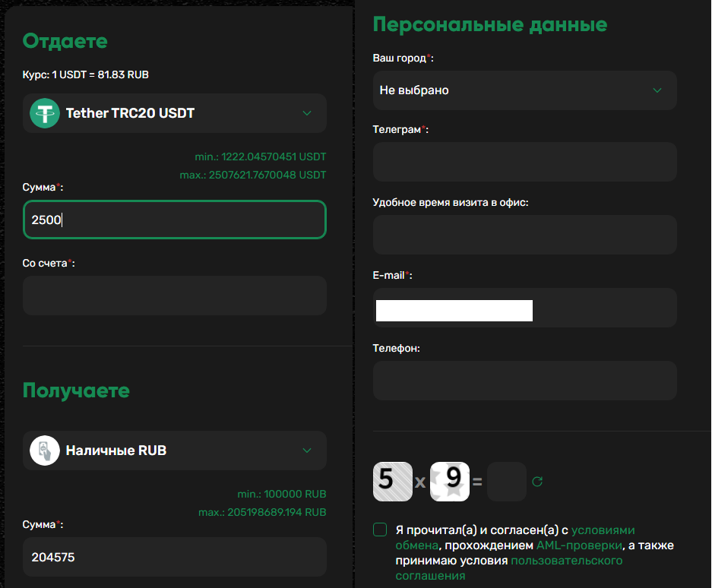Click the Со счета input field
The width and height of the screenshot is (712, 588).
pyautogui.click(x=174, y=296)
